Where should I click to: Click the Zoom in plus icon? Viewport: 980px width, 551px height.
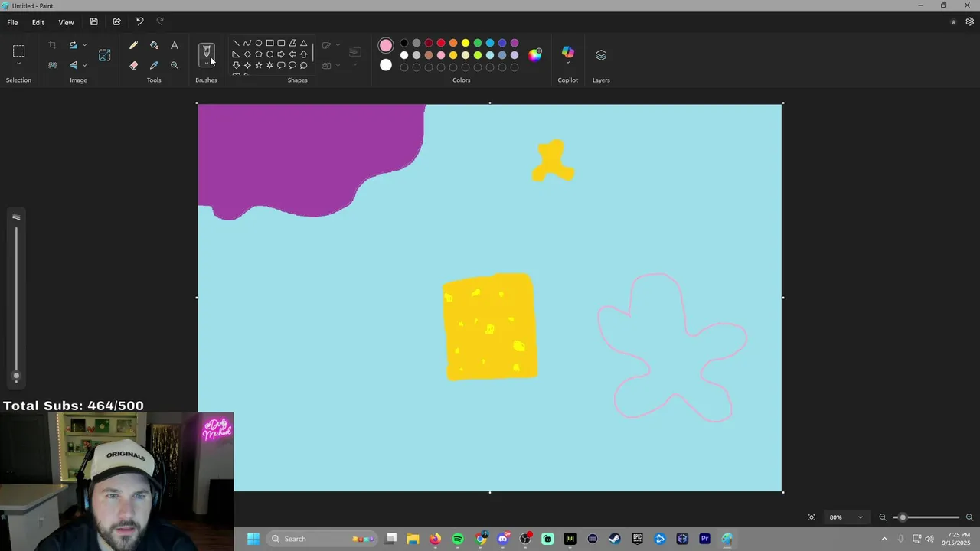tap(969, 517)
